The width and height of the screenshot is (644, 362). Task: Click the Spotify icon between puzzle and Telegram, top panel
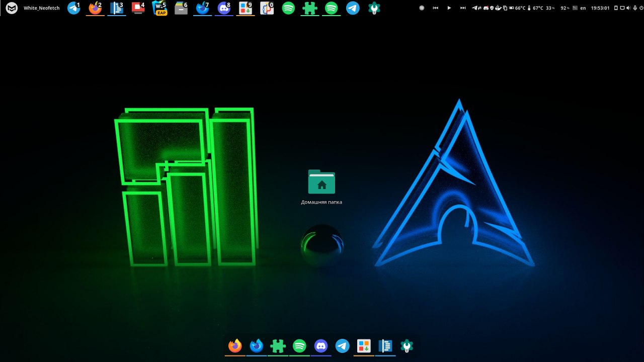[x=331, y=8]
